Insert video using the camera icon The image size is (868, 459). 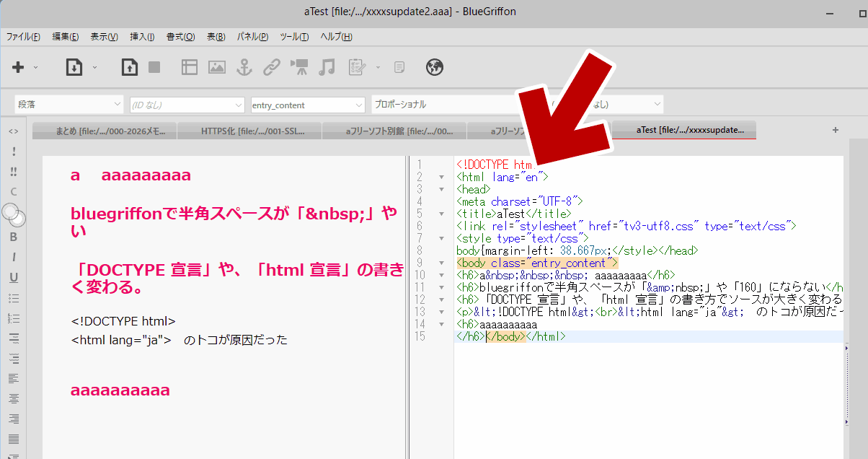point(299,67)
